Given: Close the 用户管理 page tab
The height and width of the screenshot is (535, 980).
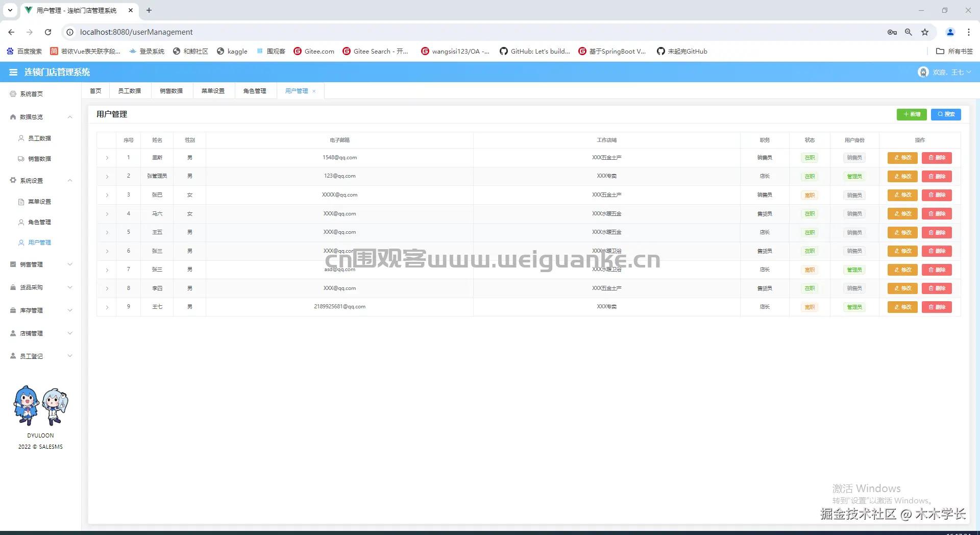Looking at the screenshot, I should (314, 91).
